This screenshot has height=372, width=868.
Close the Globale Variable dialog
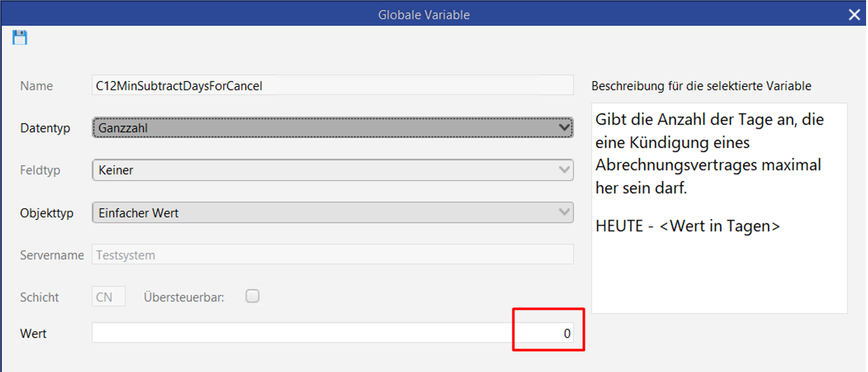[854, 14]
